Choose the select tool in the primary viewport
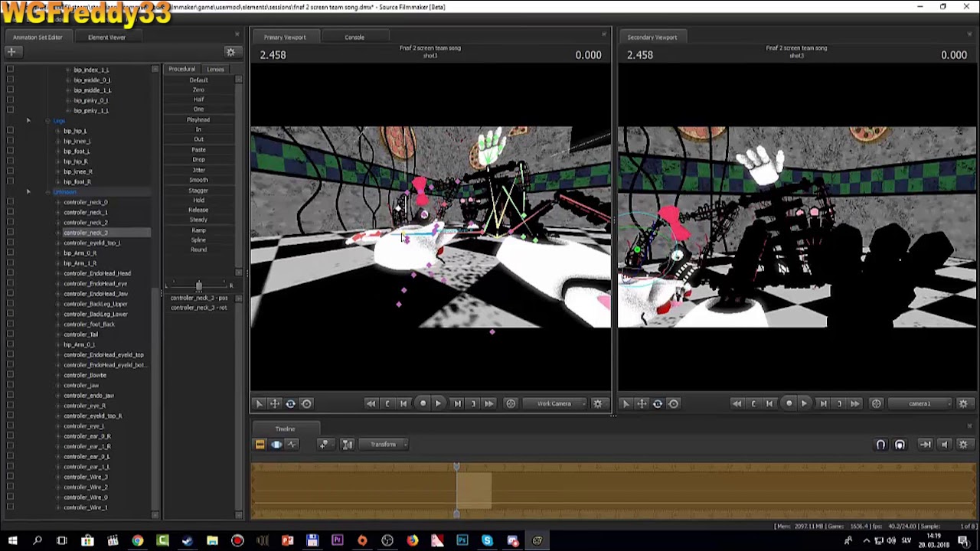Screen dimensions: 980x551 [259, 403]
